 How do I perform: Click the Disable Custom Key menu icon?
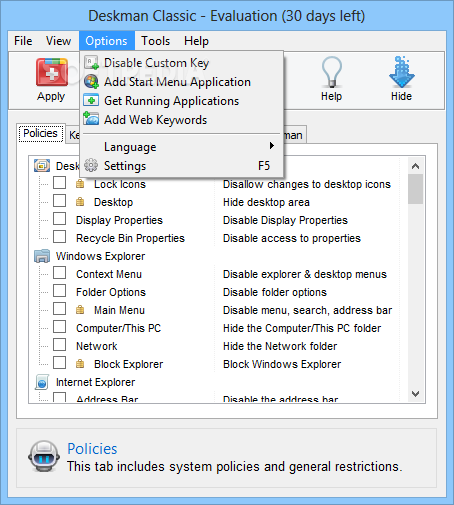click(91, 63)
